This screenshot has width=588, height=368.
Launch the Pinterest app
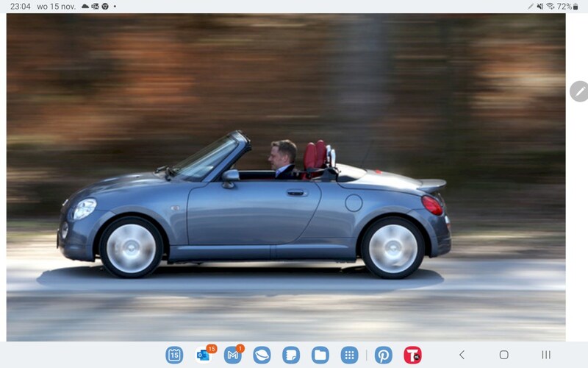point(384,355)
